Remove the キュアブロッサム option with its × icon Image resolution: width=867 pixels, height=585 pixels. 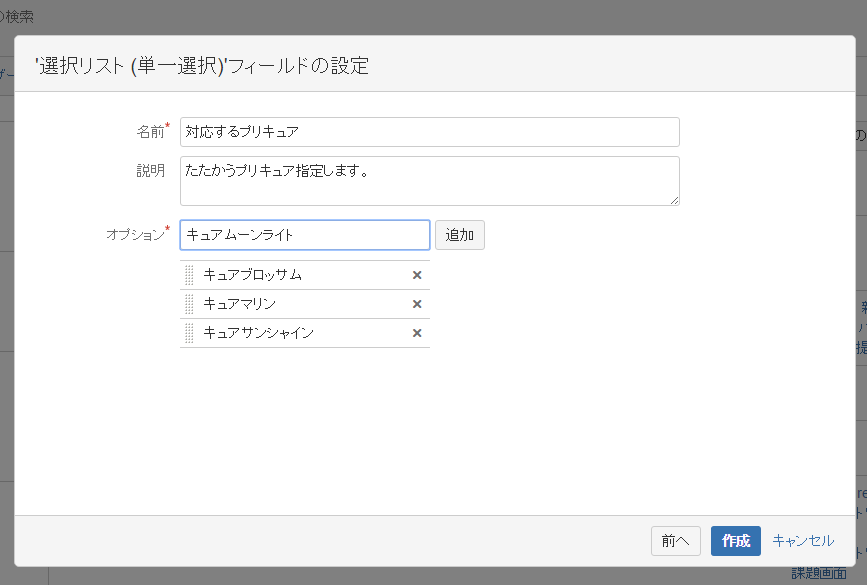[417, 274]
